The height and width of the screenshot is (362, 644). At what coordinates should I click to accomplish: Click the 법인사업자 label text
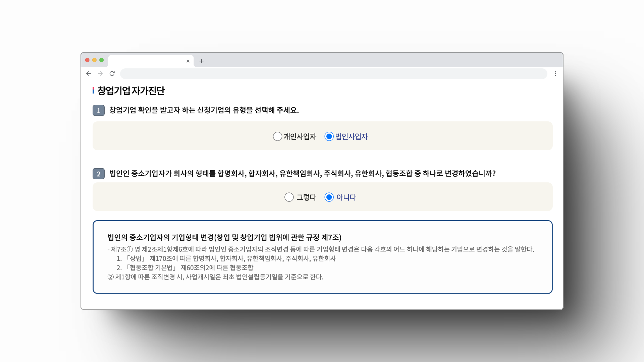pyautogui.click(x=352, y=136)
